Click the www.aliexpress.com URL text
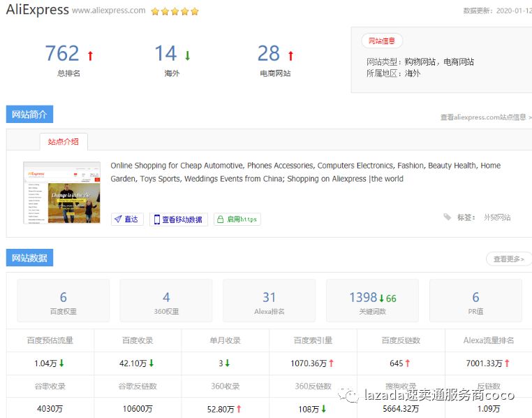 pyautogui.click(x=109, y=10)
